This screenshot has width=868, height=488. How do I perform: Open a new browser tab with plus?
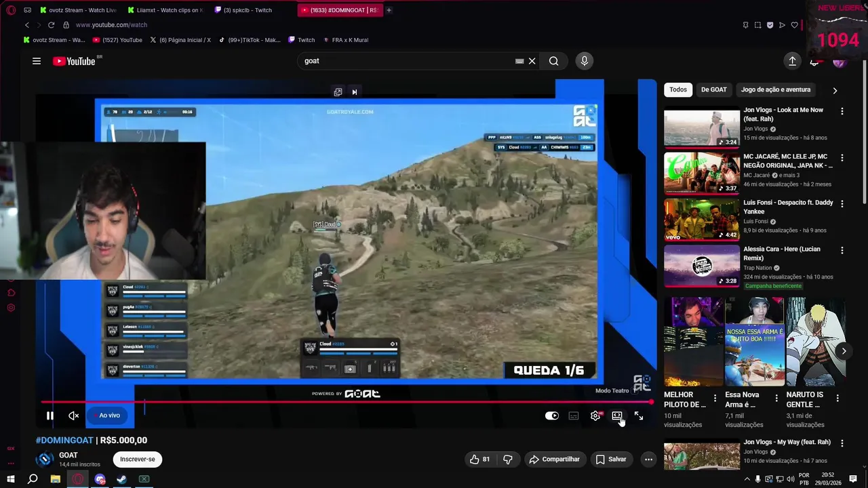(x=389, y=10)
